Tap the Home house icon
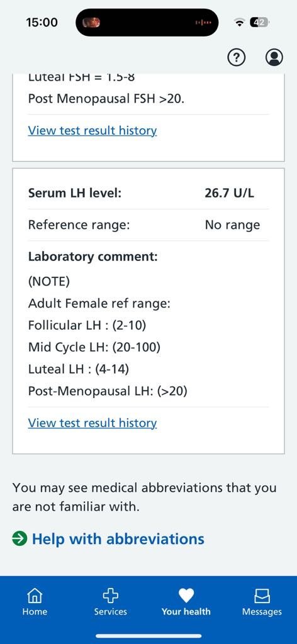This screenshot has height=644, width=297. 35,595
